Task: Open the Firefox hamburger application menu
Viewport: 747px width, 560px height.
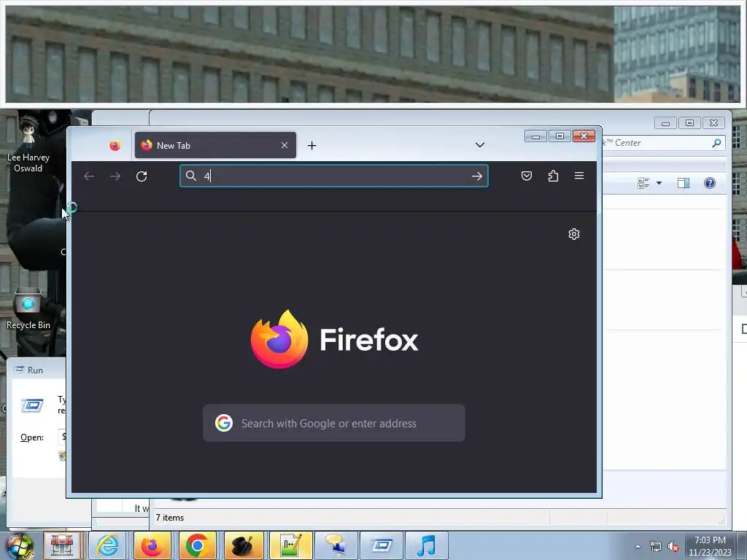Action: (579, 176)
